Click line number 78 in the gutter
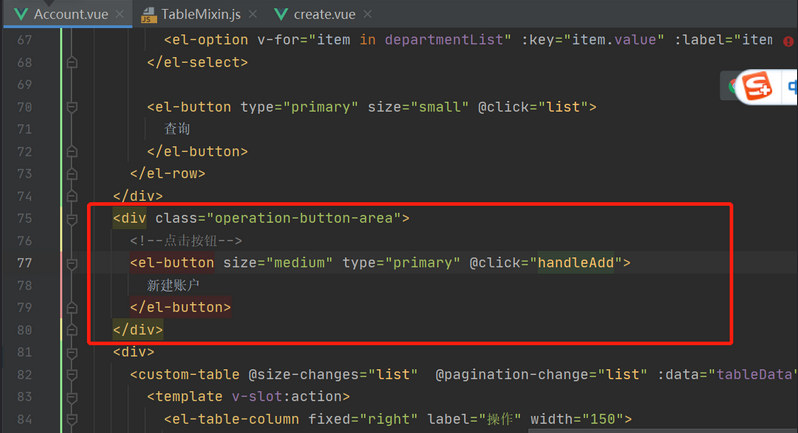Viewport: 798px width, 433px height. point(24,285)
